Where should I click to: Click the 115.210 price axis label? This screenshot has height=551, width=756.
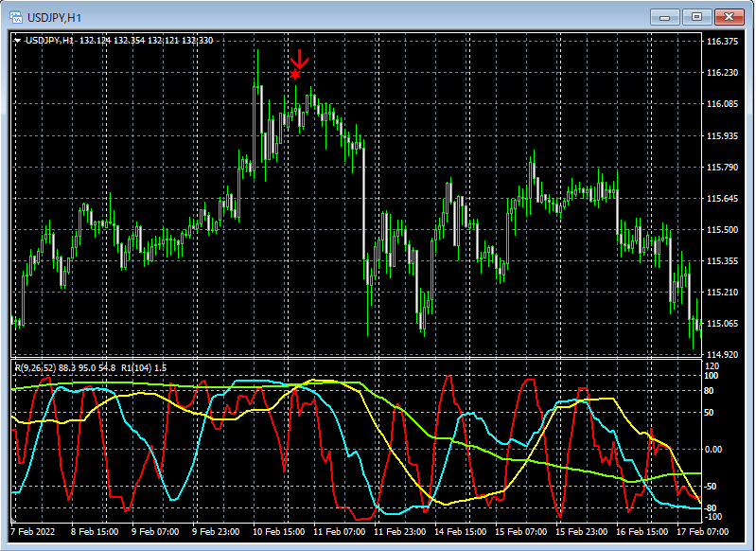pos(722,293)
